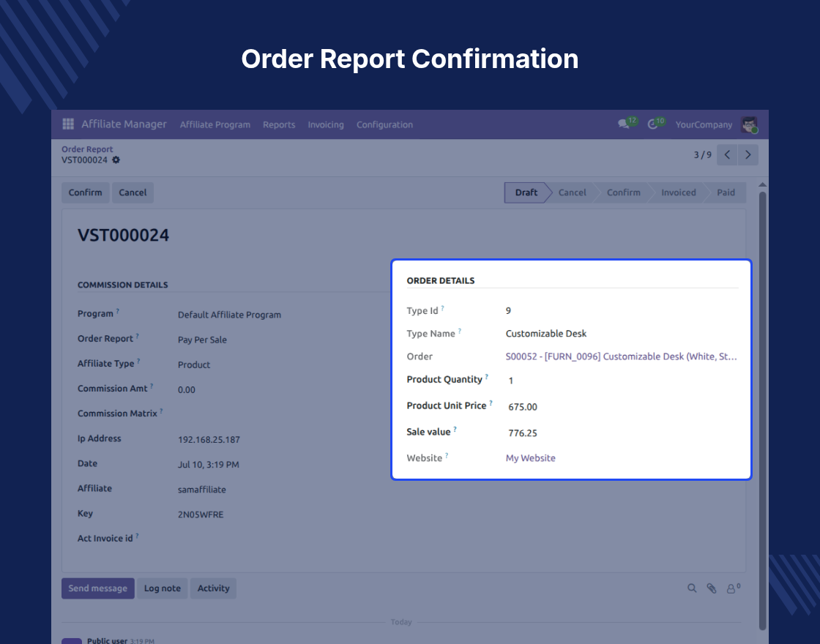Open Configuration menu
The height and width of the screenshot is (644, 820).
click(384, 124)
